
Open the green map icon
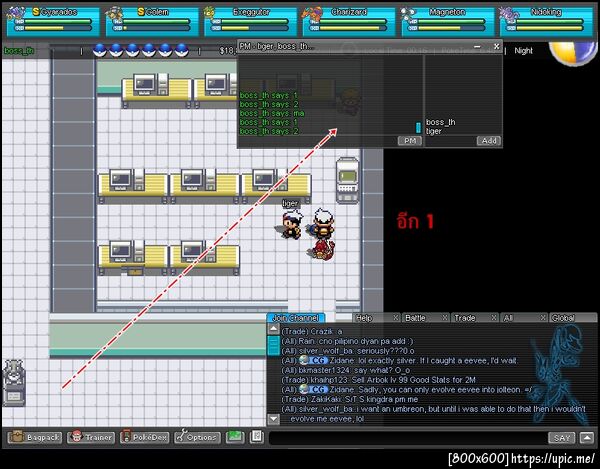pyautogui.click(x=235, y=436)
